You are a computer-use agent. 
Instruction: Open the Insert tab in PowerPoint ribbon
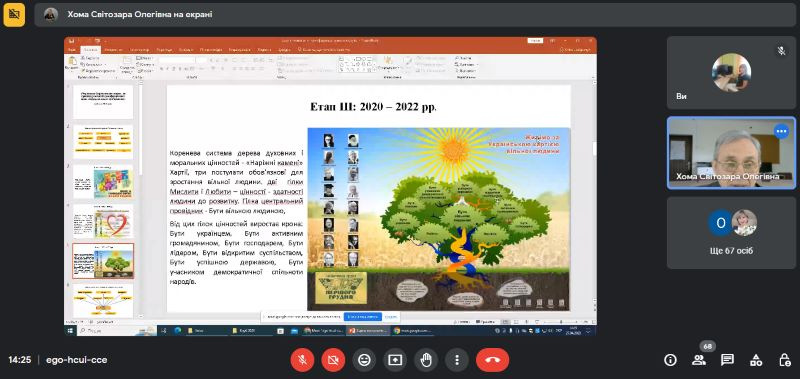pyautogui.click(x=113, y=49)
